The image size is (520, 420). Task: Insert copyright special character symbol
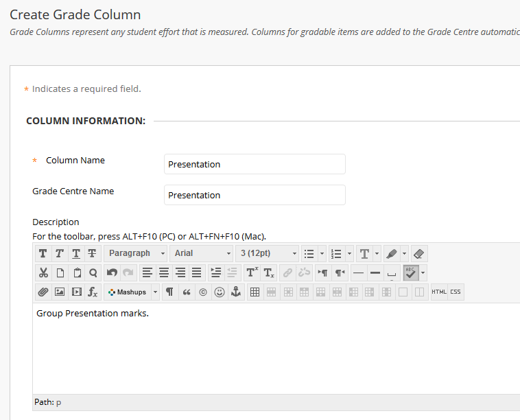(x=203, y=292)
